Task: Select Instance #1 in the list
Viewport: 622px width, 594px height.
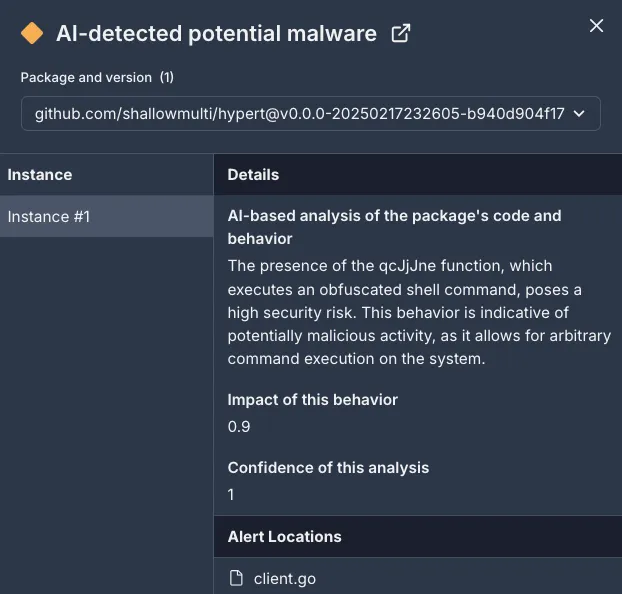Action: click(x=106, y=216)
